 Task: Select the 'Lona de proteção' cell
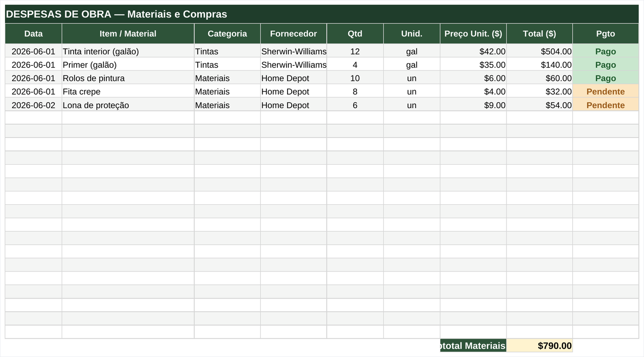coord(128,104)
